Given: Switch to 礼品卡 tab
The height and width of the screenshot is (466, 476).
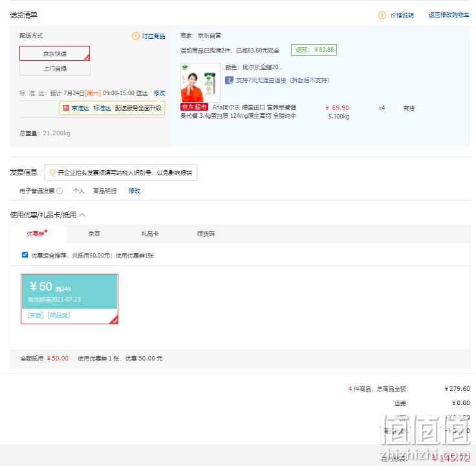Looking at the screenshot, I should click(x=149, y=234).
